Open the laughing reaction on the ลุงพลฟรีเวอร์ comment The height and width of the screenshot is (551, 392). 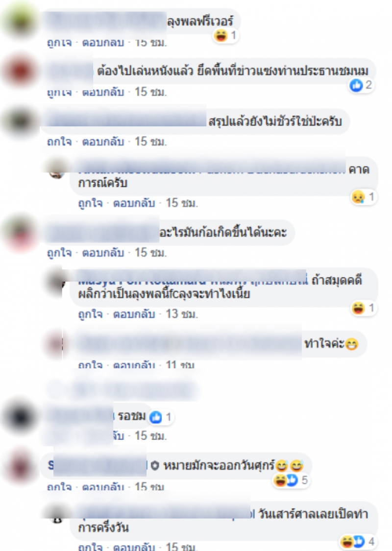pyautogui.click(x=221, y=35)
